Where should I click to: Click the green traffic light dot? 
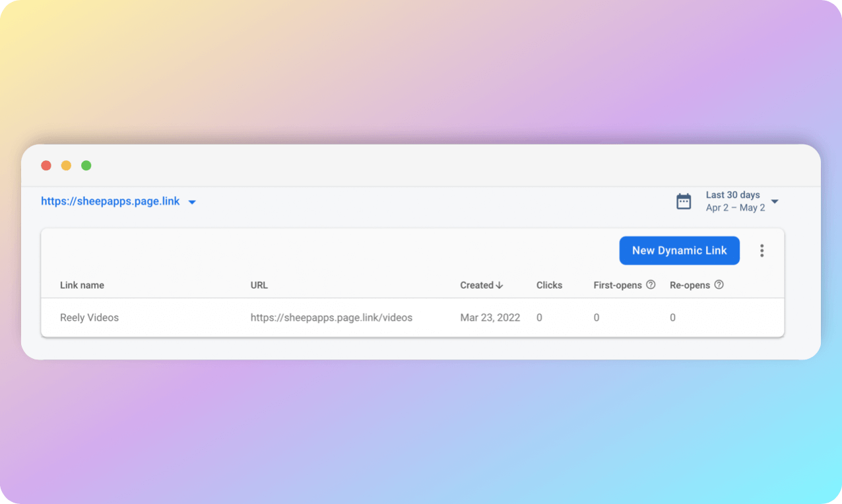click(x=86, y=165)
